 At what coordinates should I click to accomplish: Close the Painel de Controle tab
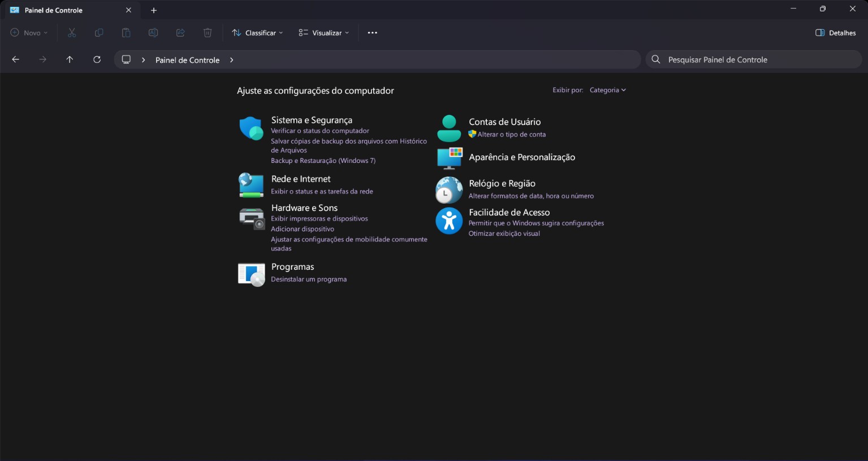(x=128, y=10)
